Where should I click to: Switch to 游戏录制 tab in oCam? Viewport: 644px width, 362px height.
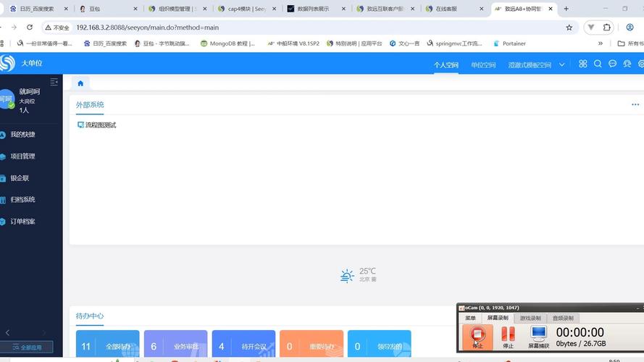pos(530,318)
